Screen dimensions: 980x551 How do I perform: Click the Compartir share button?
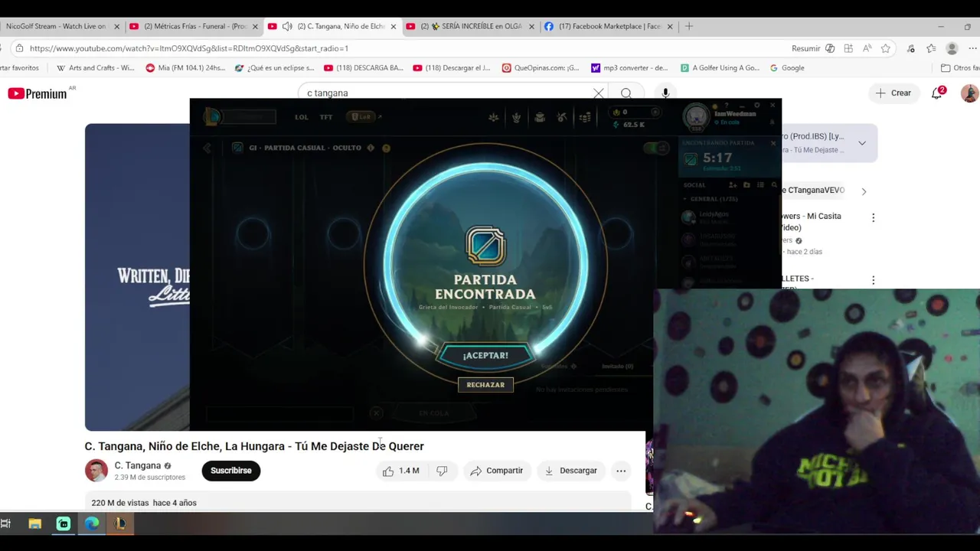click(x=497, y=471)
